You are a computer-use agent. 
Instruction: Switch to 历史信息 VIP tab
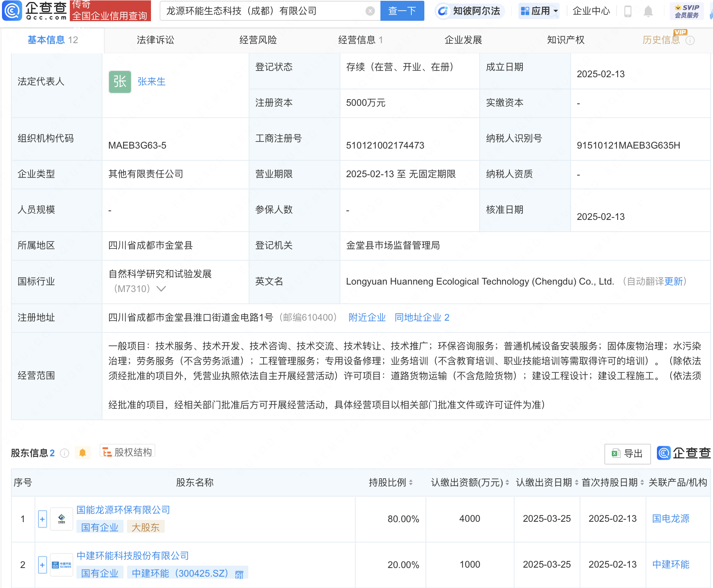tap(661, 40)
